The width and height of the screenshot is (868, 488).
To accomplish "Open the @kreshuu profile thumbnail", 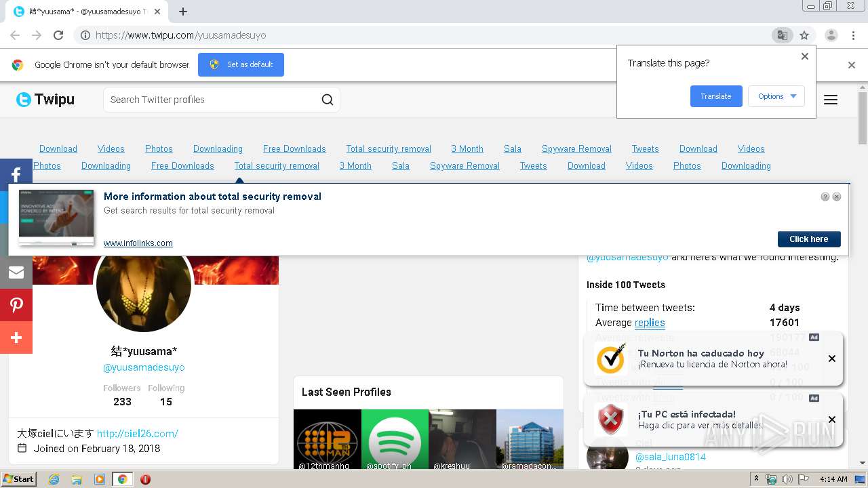I will tap(462, 439).
